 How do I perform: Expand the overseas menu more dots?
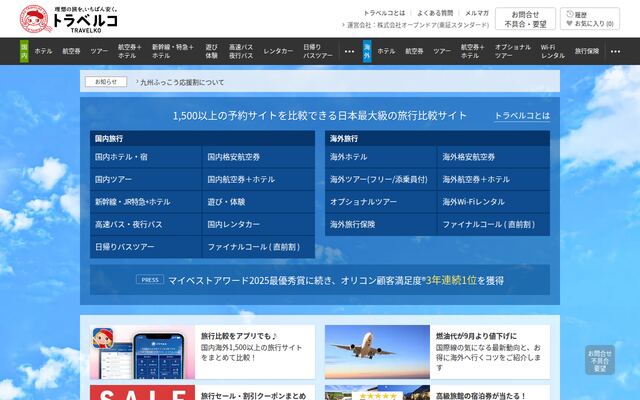click(x=616, y=51)
